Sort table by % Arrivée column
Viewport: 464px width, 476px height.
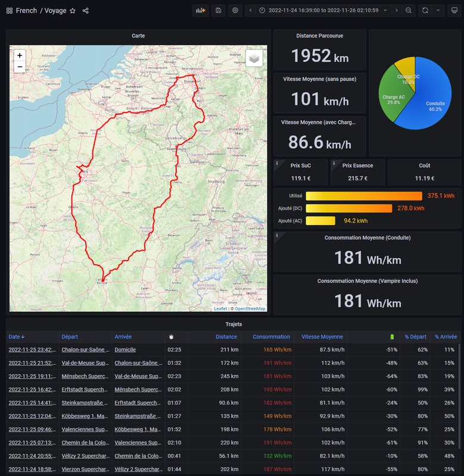tap(446, 337)
